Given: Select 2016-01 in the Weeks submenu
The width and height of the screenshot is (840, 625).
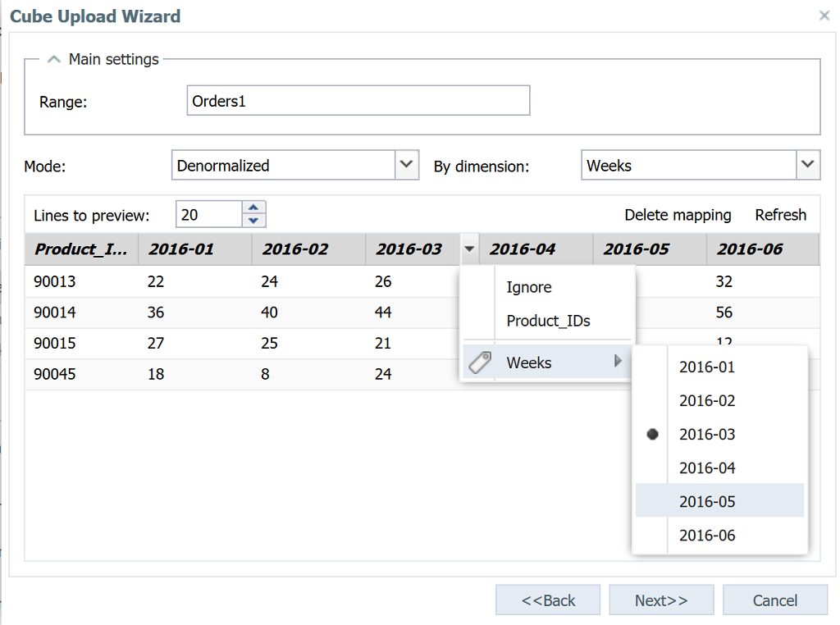Looking at the screenshot, I should tap(706, 367).
